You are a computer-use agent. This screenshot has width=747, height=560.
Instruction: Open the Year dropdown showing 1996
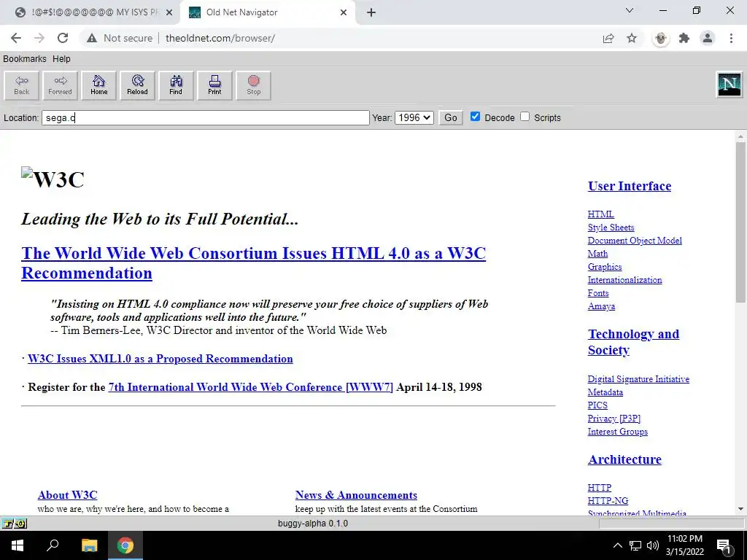414,117
